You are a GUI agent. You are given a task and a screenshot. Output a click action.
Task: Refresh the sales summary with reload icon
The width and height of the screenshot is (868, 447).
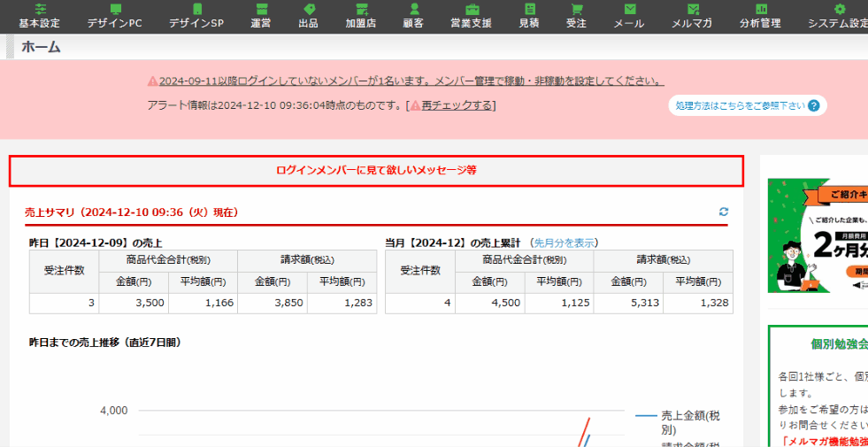(724, 212)
